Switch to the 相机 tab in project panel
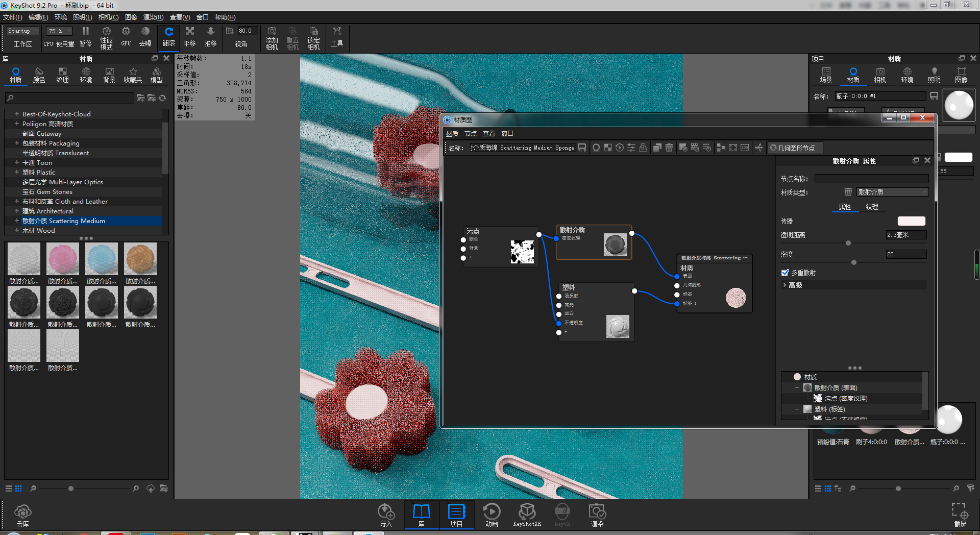Image resolution: width=980 pixels, height=535 pixels. (879, 75)
